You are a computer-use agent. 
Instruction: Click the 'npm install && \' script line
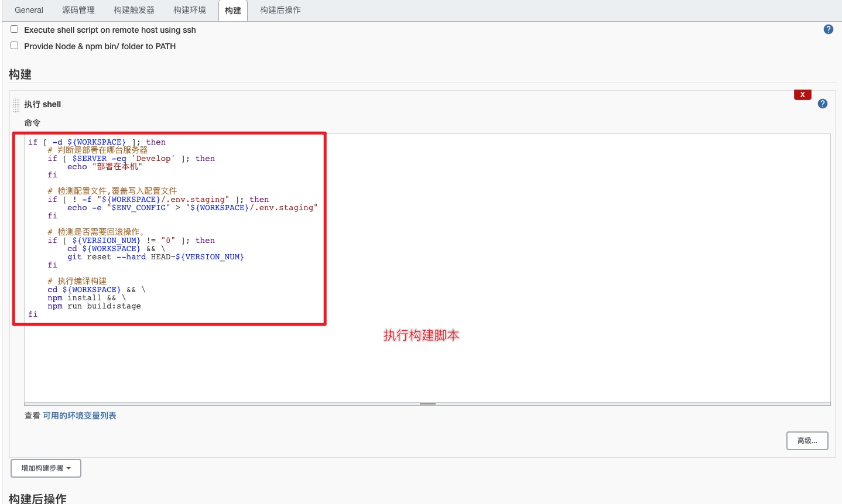tap(87, 298)
